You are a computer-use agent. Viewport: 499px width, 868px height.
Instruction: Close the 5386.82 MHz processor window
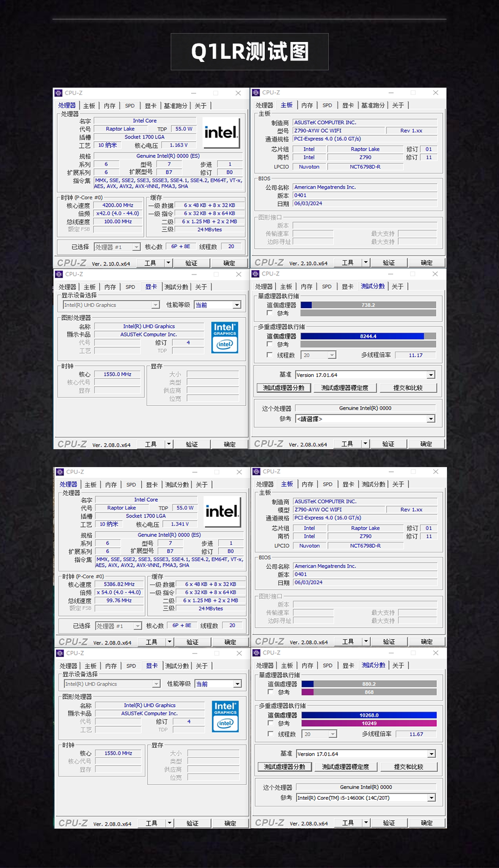click(239, 472)
